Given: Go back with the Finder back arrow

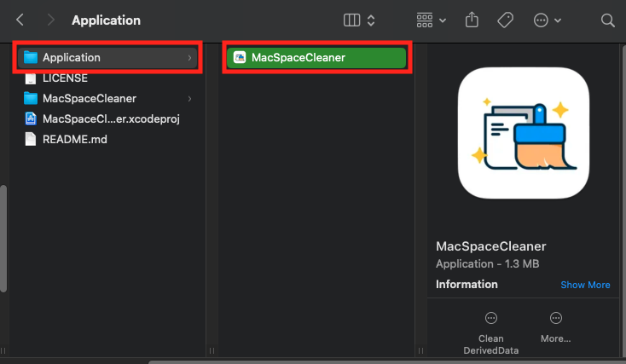Looking at the screenshot, I should [x=20, y=20].
